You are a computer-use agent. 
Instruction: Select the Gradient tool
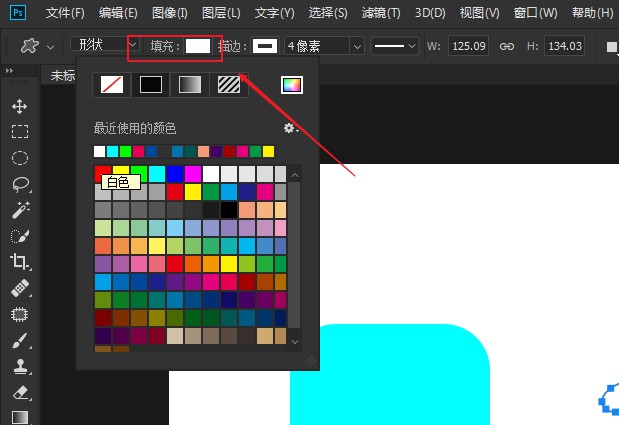point(20,417)
